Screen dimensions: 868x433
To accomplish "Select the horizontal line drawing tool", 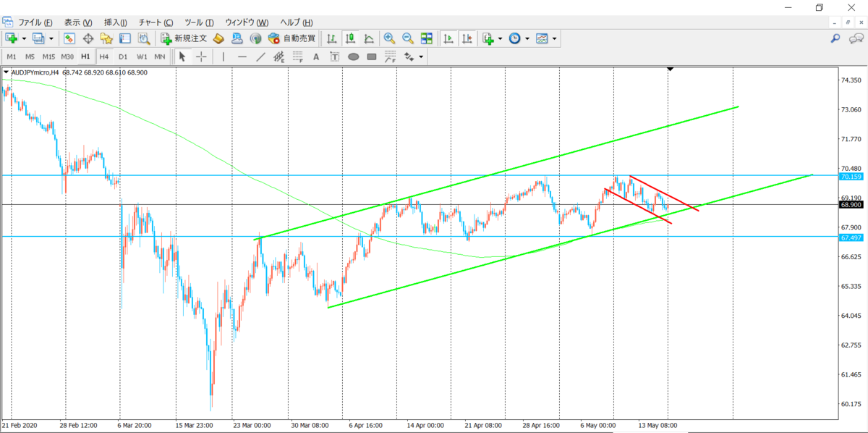I will point(242,56).
